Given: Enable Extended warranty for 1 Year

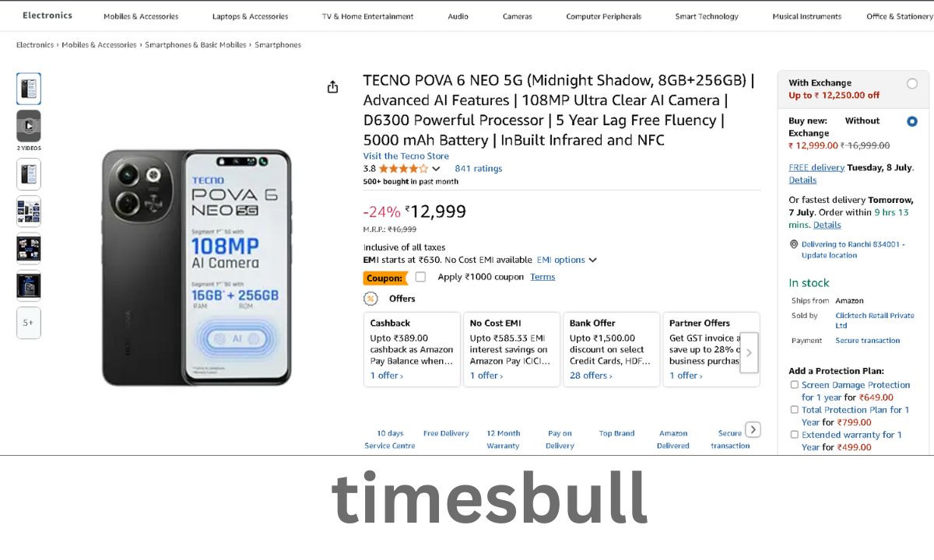Looking at the screenshot, I should click(794, 435).
